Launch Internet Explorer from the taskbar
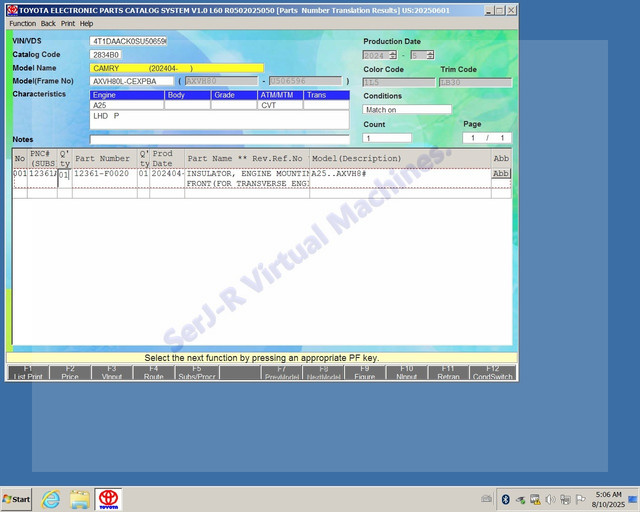Image resolution: width=640 pixels, height=512 pixels. pyautogui.click(x=51, y=499)
